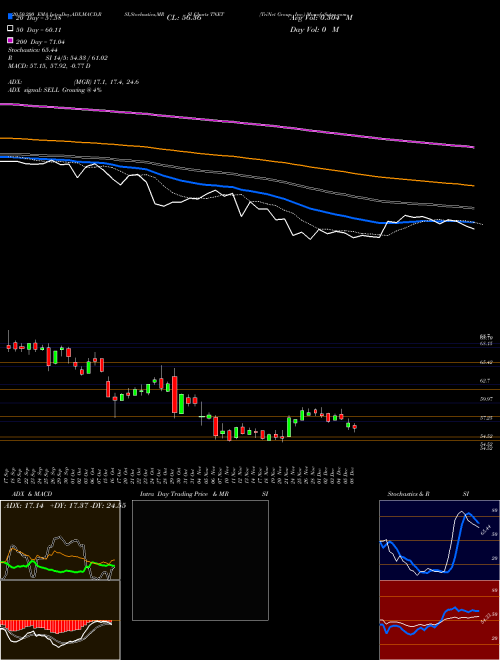Click the red RSI chart panel
This screenshot has width=500, height=660.
point(439,620)
